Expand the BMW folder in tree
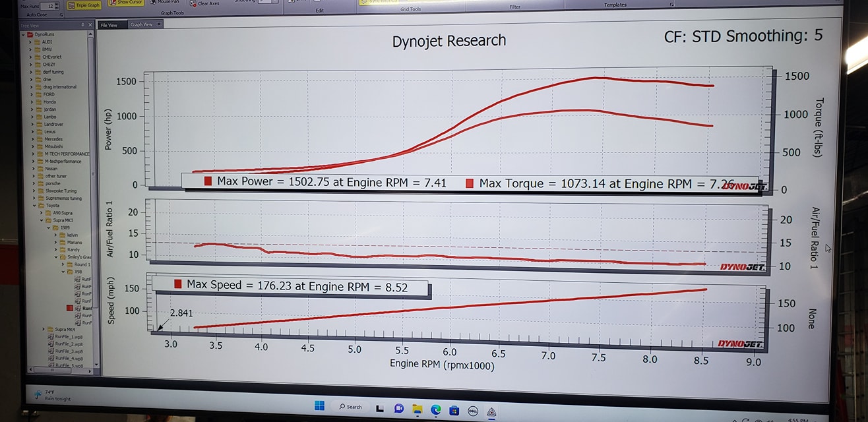Viewport: 868px width, 422px height. [30, 49]
